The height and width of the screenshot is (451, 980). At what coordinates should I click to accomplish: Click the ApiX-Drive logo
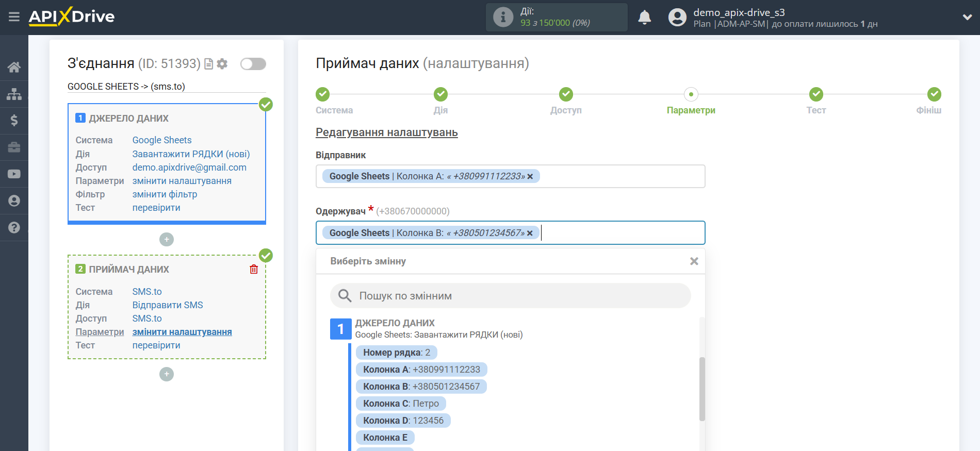pos(72,16)
